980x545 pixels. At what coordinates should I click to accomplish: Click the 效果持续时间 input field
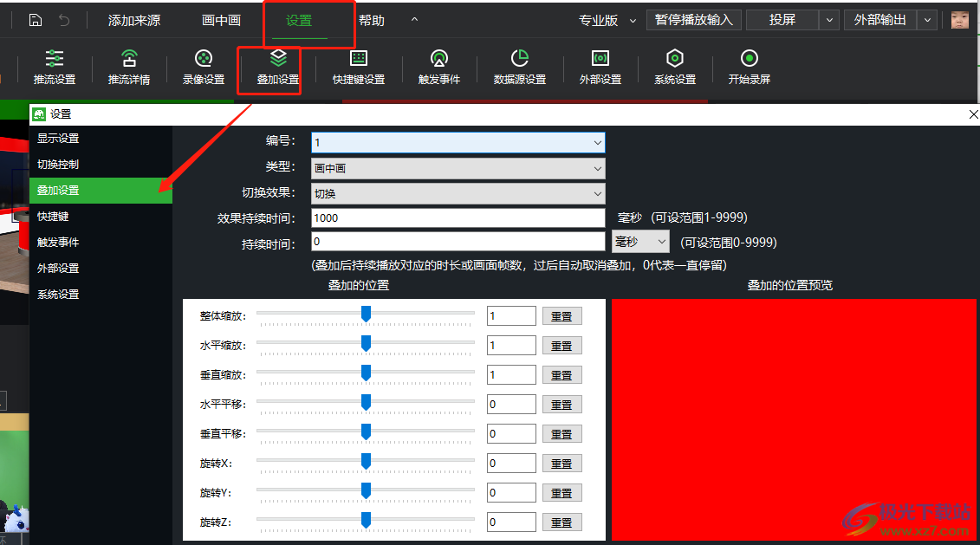click(x=458, y=218)
